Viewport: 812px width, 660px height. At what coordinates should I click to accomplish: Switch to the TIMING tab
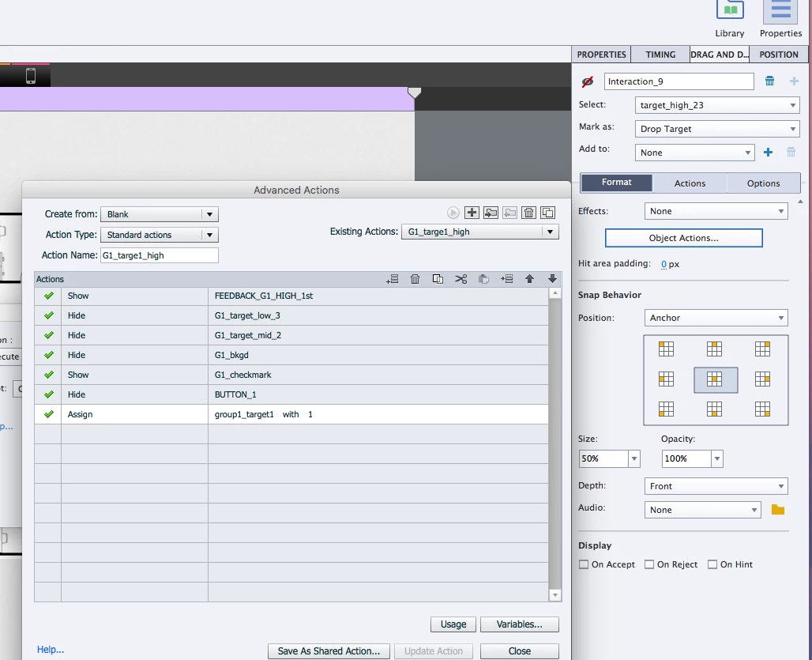(x=660, y=55)
